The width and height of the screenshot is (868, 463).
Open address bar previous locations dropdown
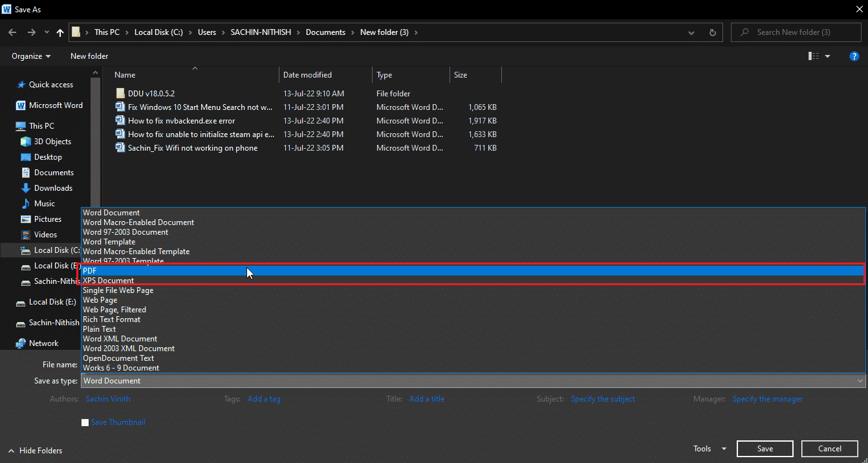692,32
